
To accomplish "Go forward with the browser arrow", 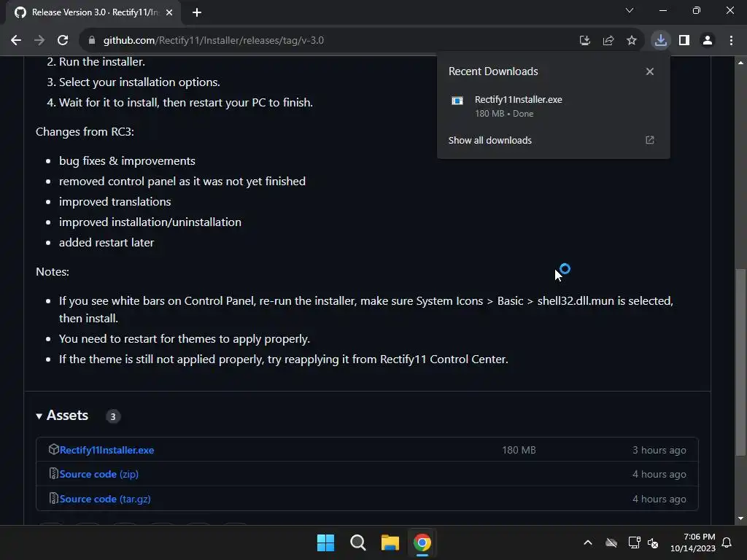I will pos(39,41).
